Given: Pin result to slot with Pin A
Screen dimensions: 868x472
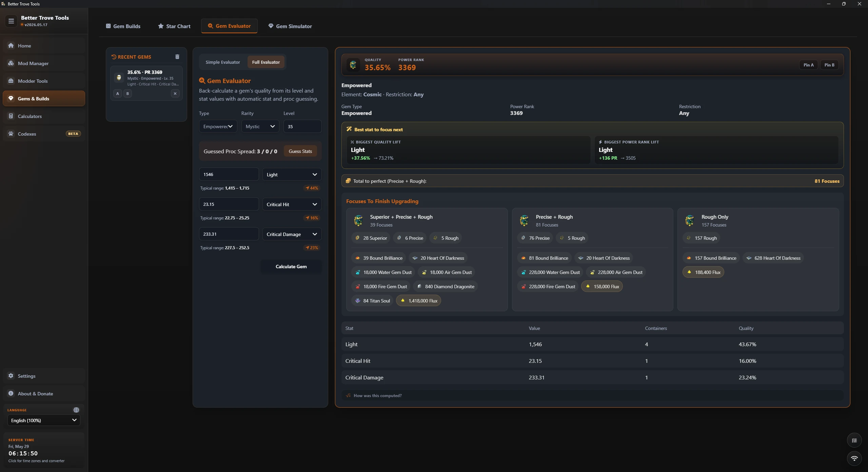Looking at the screenshot, I should tap(808, 65).
